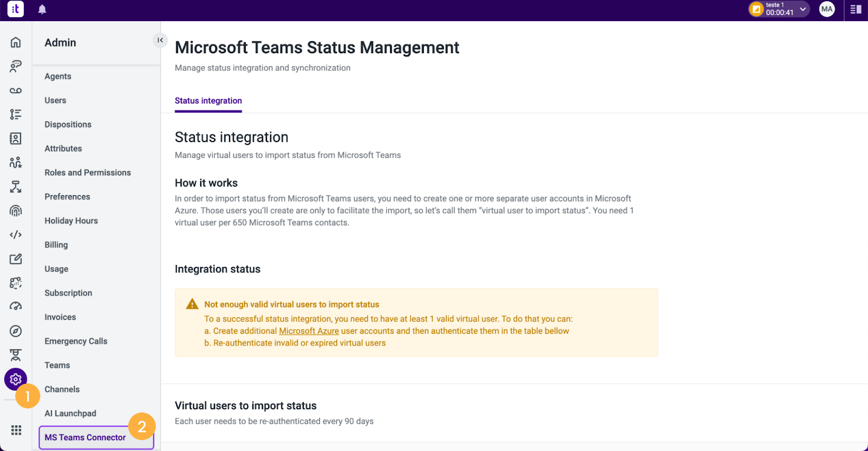
Task: Toggle the side panel icon in top bar
Action: [x=856, y=9]
